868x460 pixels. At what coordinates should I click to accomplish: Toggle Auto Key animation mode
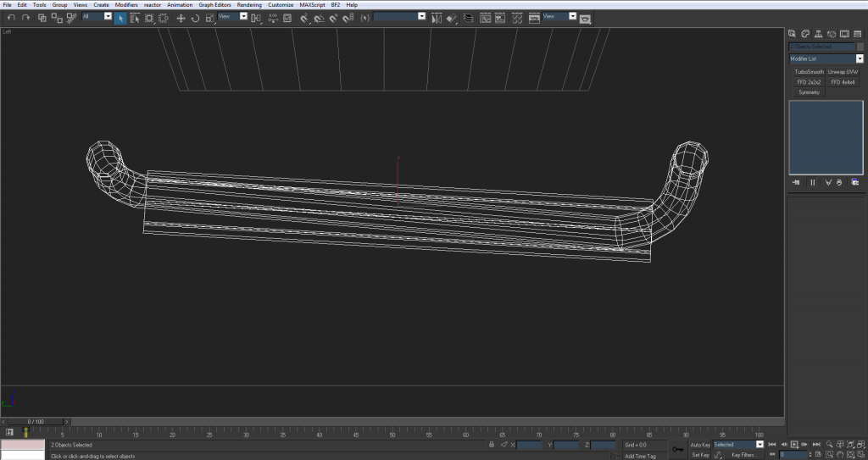pyautogui.click(x=699, y=444)
